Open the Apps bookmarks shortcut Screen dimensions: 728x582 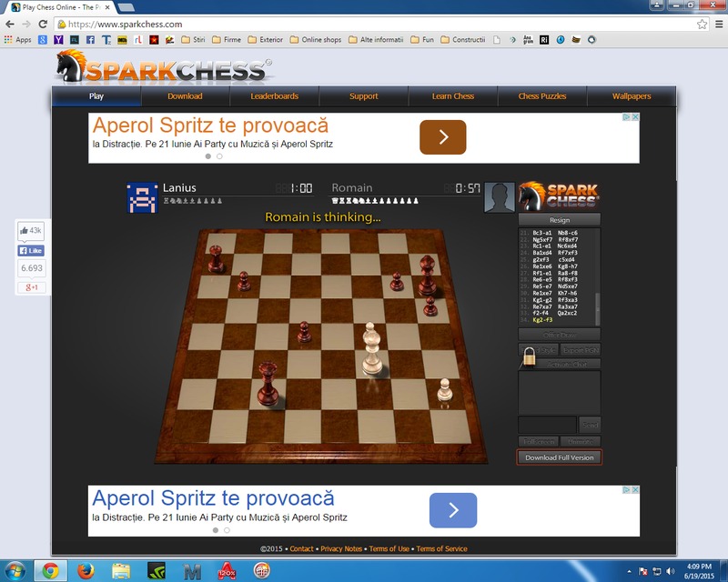tap(17, 40)
